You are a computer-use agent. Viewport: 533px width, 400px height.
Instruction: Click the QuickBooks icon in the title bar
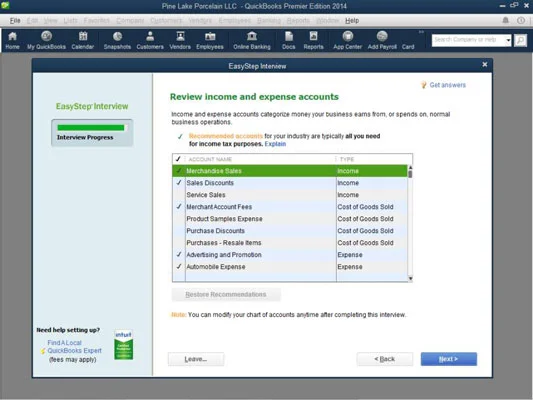pos(5,5)
